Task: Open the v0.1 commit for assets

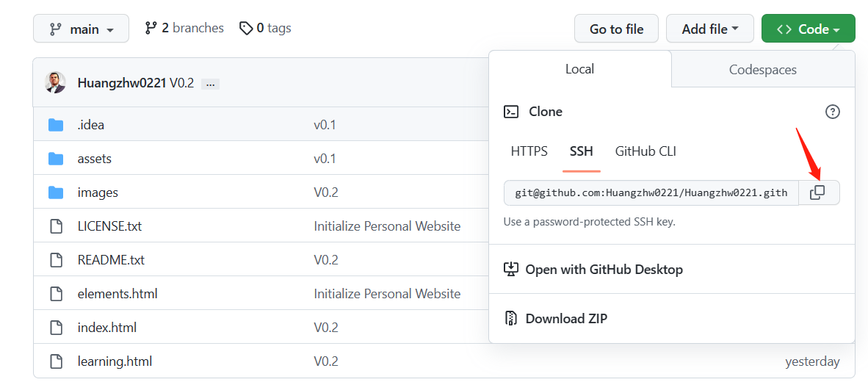Action: point(325,159)
